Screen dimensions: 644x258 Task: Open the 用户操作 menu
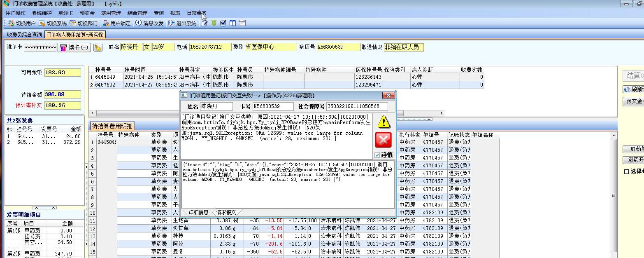(16, 13)
